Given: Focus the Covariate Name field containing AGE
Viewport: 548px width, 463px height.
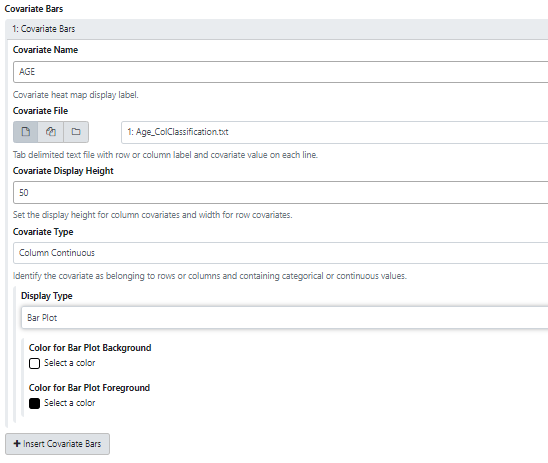Looking at the screenshot, I should (x=281, y=72).
